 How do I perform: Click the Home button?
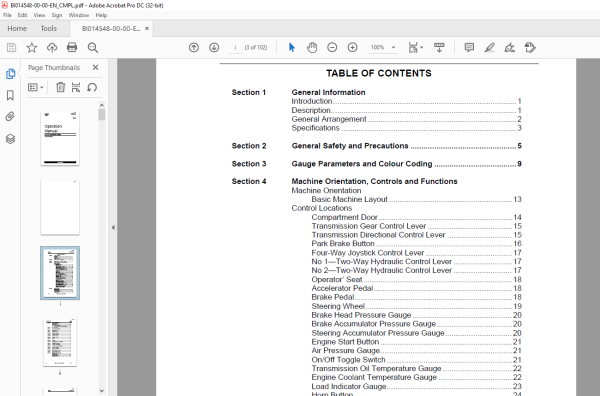tap(17, 29)
